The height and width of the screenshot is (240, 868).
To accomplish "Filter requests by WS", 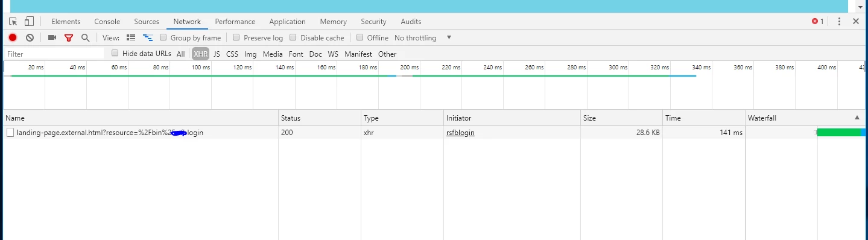I will tap(333, 54).
